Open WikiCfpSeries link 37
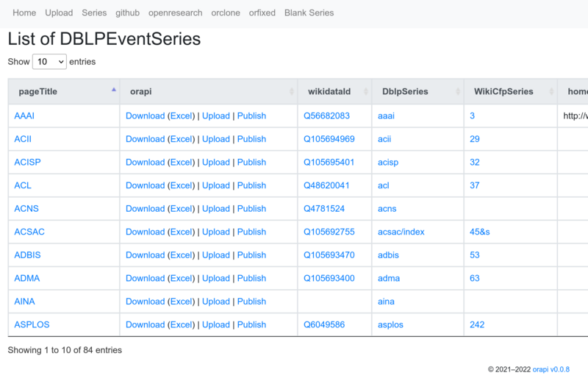This screenshot has width=588, height=384. [x=475, y=185]
